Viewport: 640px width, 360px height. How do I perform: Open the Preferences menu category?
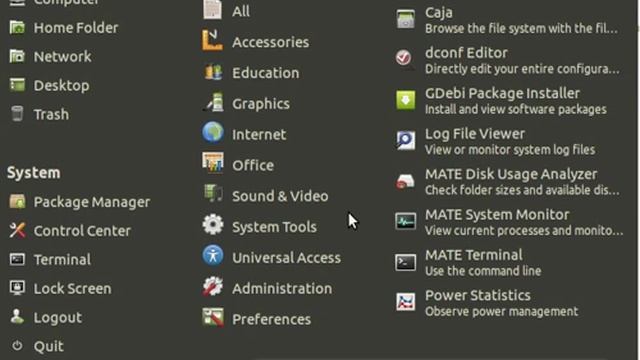point(272,320)
